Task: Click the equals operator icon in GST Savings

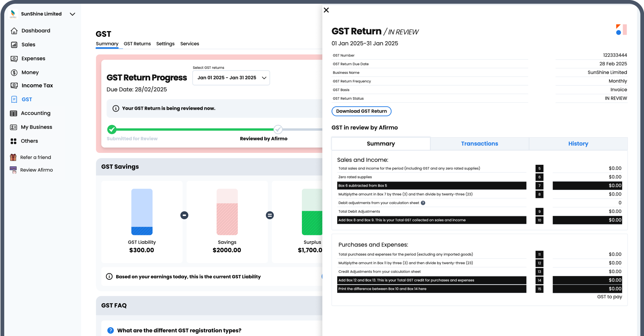Action: pos(270,215)
